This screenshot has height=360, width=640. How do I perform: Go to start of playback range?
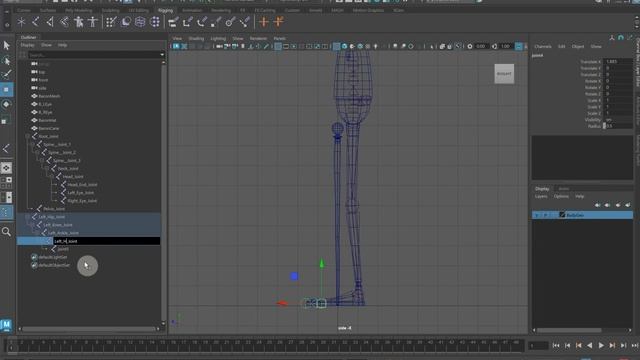[556, 345]
